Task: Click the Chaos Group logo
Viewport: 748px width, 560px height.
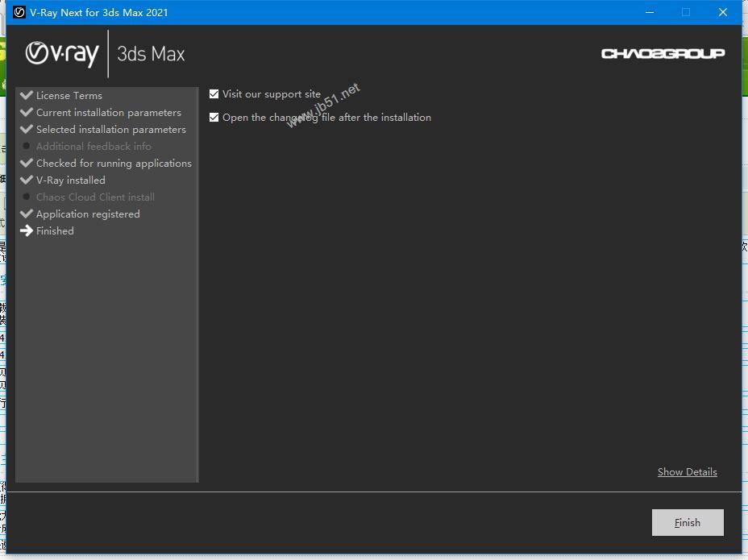Action: [663, 53]
